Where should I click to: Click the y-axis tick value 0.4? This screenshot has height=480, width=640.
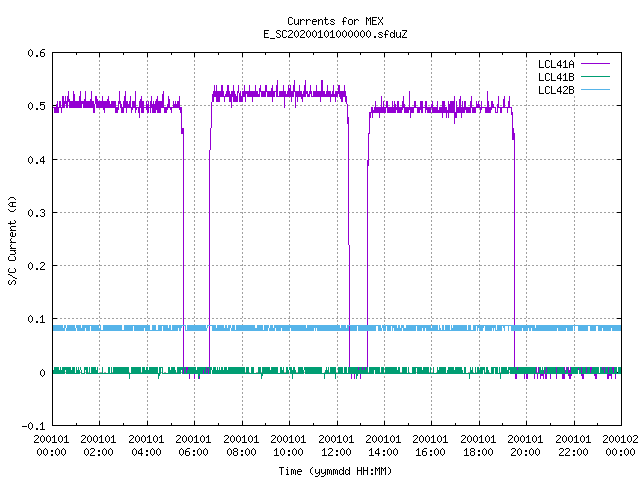click(x=36, y=160)
